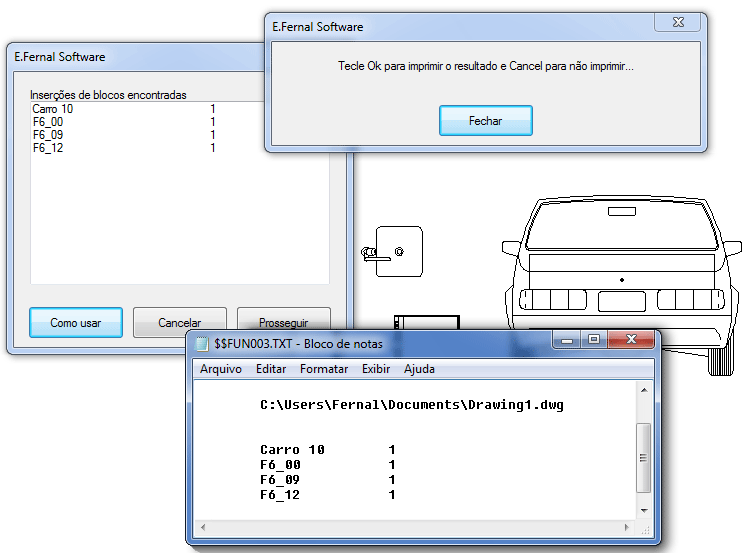Click the Notepad horizontal scrollbar left arrow
This screenshot has height=553, width=746.
[x=203, y=527]
